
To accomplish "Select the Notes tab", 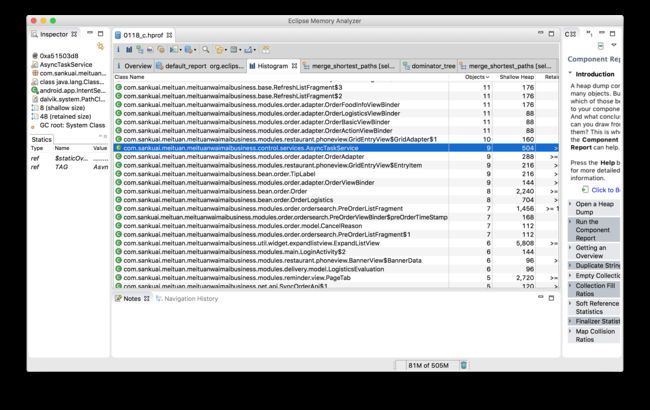I will pos(132,298).
